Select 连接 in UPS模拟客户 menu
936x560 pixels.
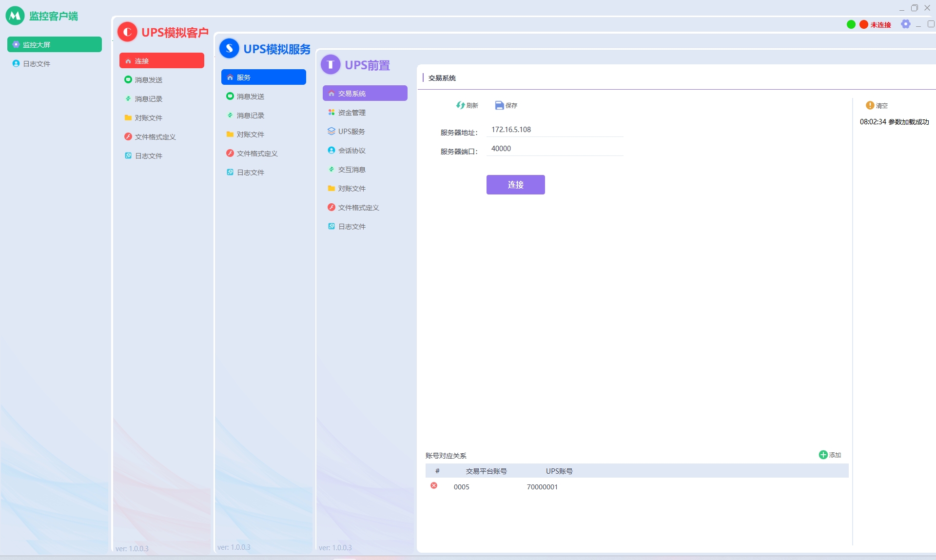pyautogui.click(x=162, y=60)
